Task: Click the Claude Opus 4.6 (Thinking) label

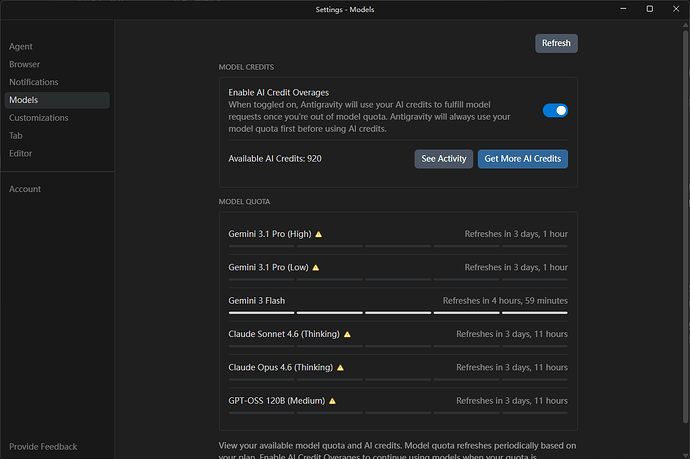Action: [281, 367]
